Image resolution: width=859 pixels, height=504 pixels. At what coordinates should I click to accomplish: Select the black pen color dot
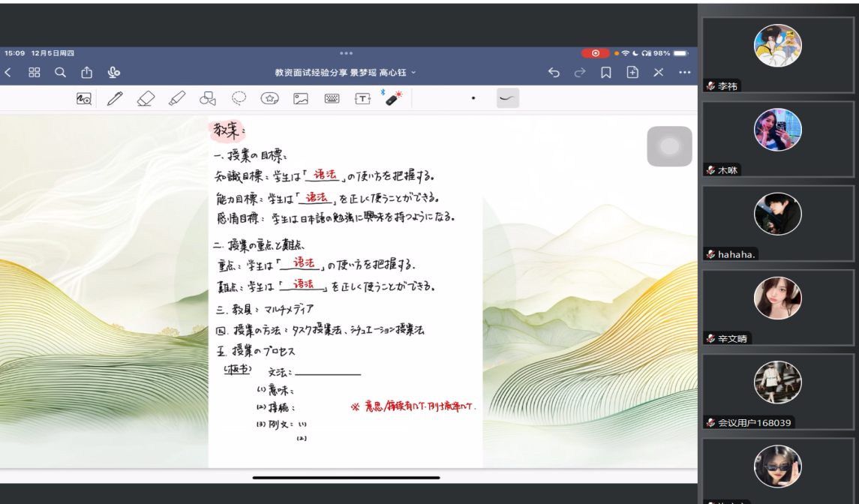tap(473, 98)
